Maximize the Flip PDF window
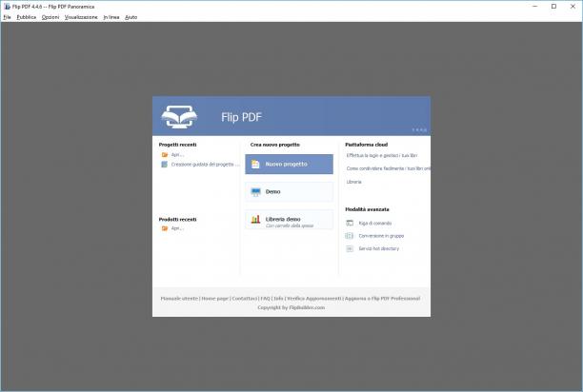This screenshot has height=392, width=583. (554, 7)
